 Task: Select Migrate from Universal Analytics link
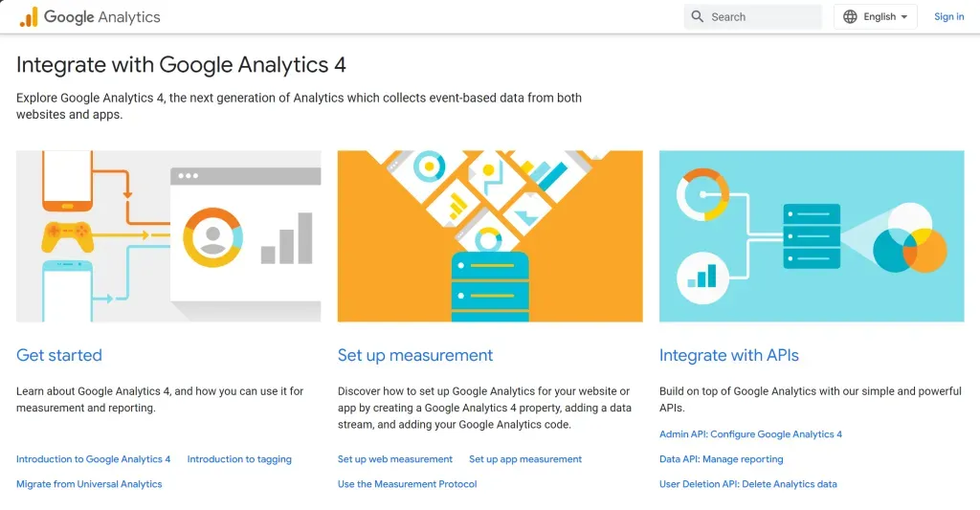[x=89, y=484]
